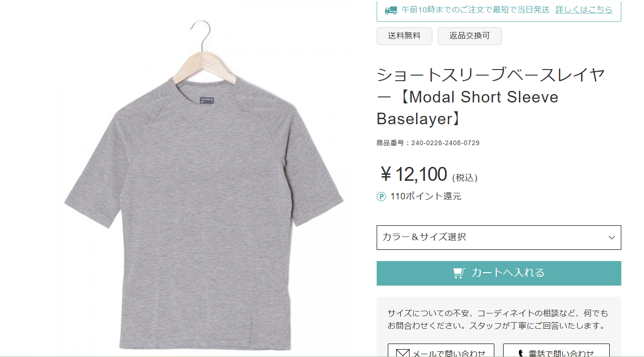Image resolution: width=644 pixels, height=357 pixels.
Task: Click the 返品交換可 badge
Action: pyautogui.click(x=469, y=36)
